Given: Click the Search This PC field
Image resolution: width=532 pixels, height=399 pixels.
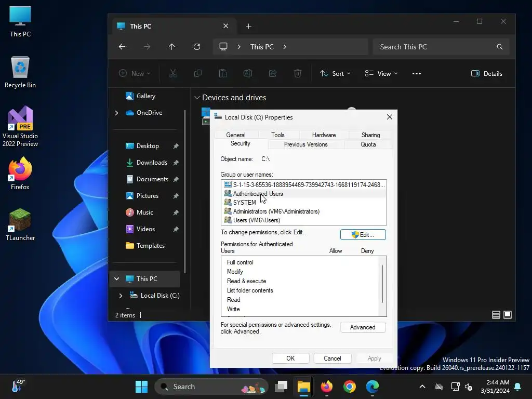Looking at the screenshot, I should pos(441,47).
